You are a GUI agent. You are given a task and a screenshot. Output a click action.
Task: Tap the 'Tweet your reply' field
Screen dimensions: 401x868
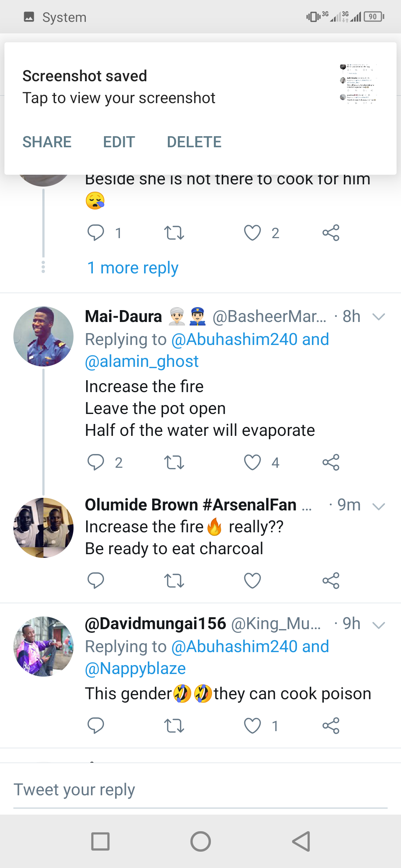200,790
